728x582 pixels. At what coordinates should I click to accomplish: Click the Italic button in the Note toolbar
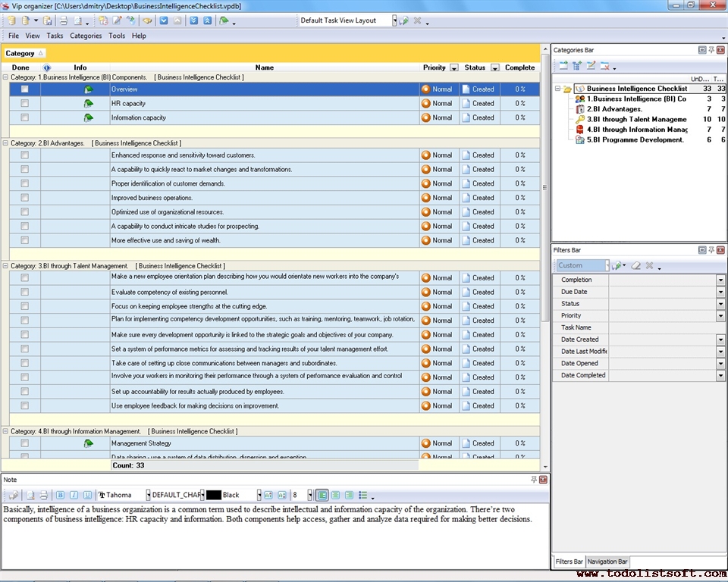[74, 495]
